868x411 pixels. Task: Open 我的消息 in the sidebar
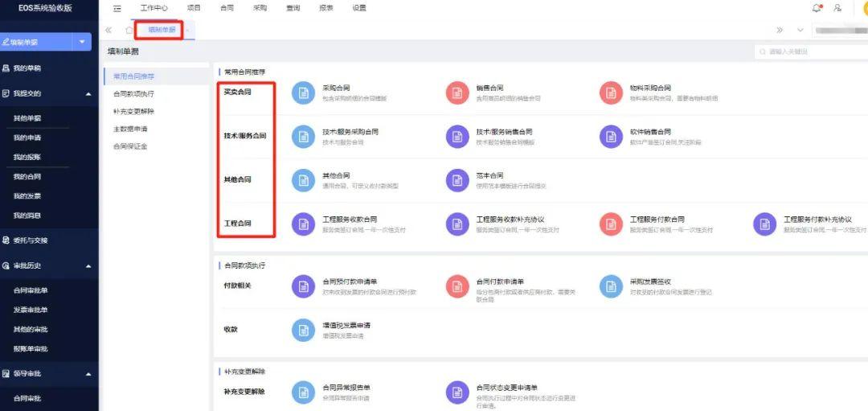click(27, 216)
